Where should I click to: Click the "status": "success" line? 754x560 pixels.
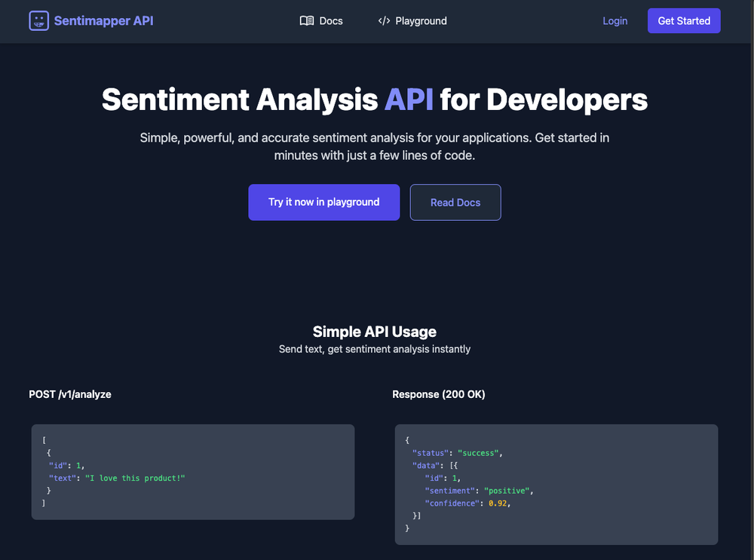(458, 453)
